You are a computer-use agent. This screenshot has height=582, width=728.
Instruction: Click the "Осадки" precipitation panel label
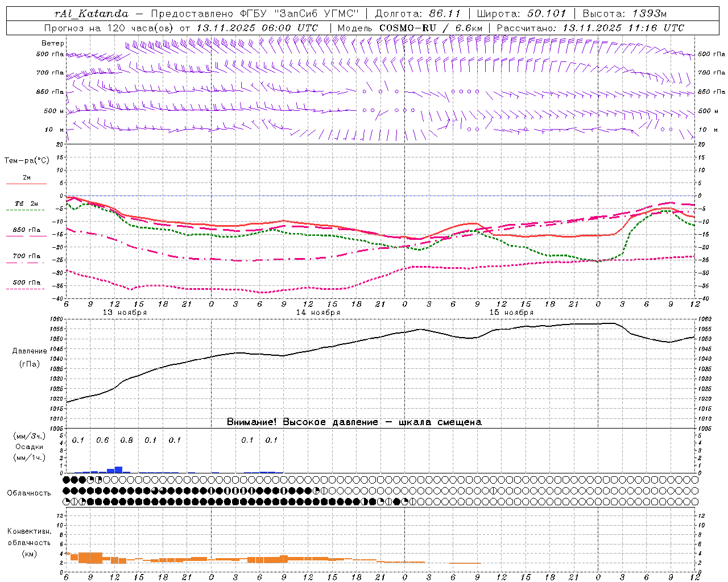(x=30, y=447)
